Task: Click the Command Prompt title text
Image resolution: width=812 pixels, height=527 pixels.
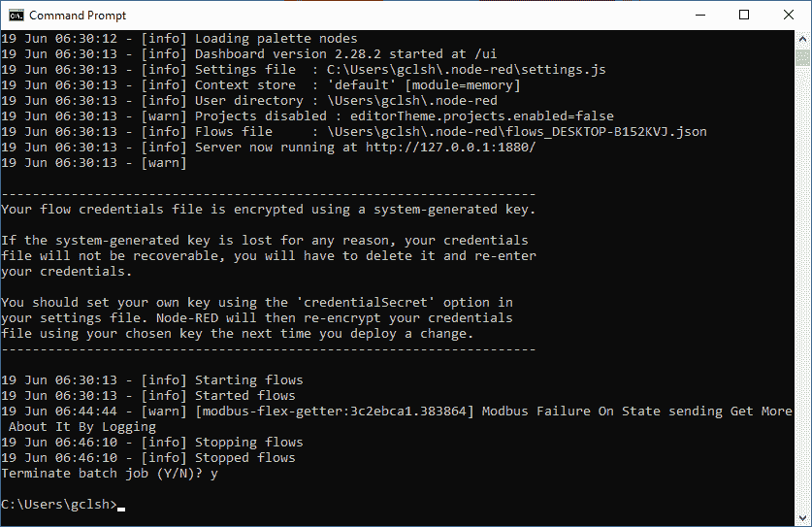Action: (78, 16)
